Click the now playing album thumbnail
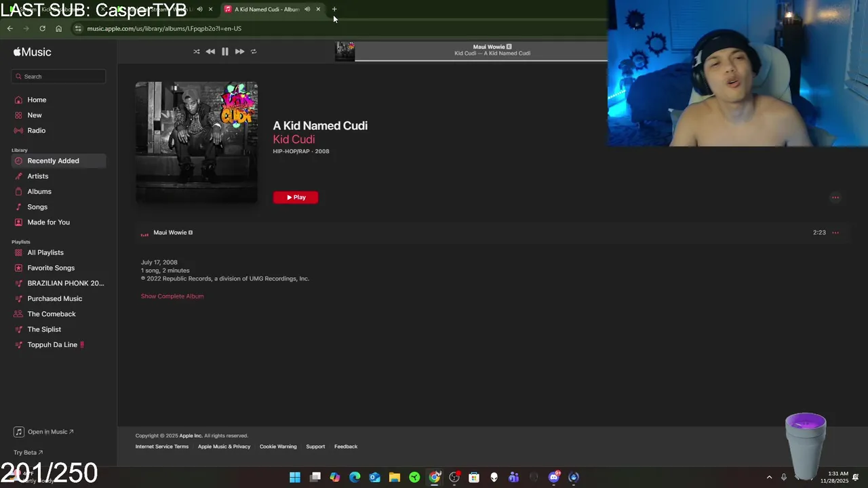The width and height of the screenshot is (868, 488). pyautogui.click(x=345, y=51)
